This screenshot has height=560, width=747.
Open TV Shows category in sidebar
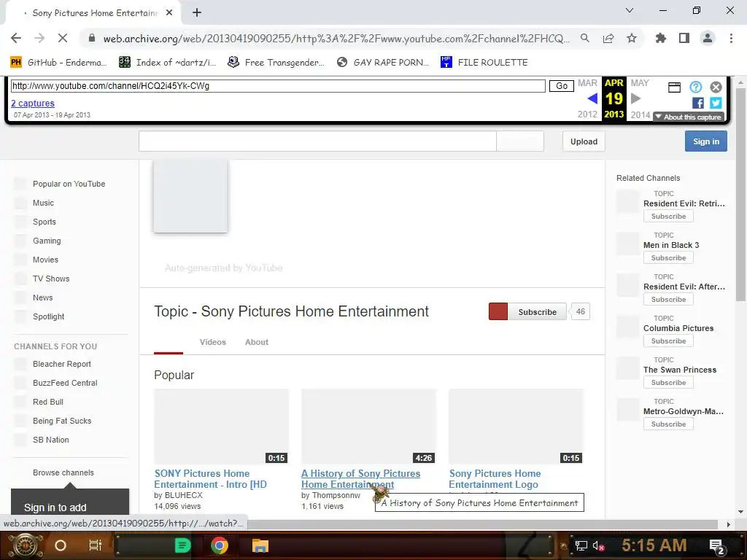click(51, 279)
